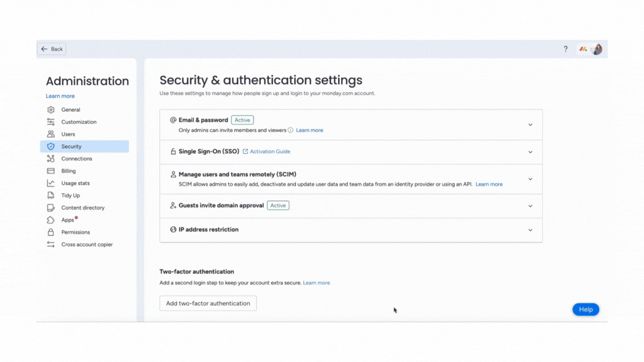Click the Add two-factor authentication button
Viewport: 644px width, 362px height.
tap(208, 303)
